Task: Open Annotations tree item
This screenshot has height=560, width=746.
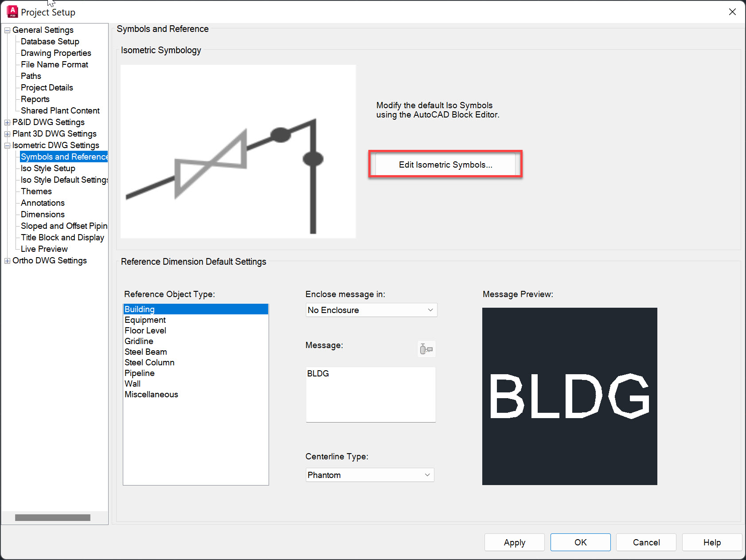Action: coord(43,203)
